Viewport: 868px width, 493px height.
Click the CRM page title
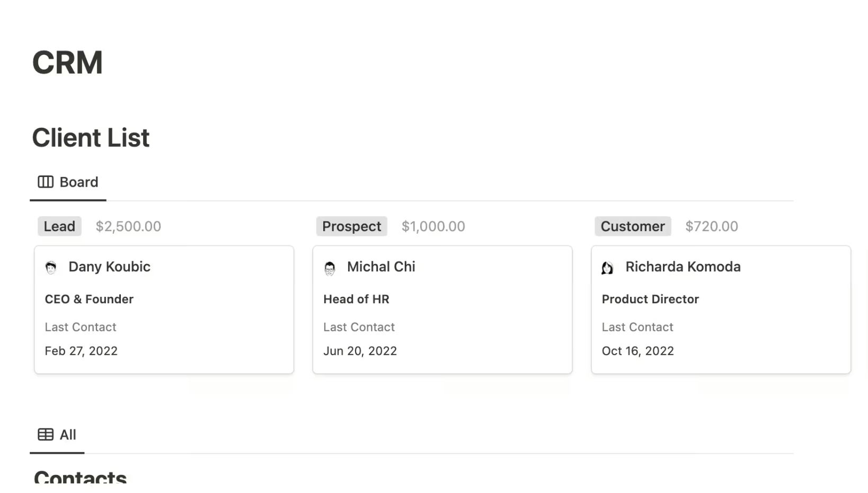(67, 62)
